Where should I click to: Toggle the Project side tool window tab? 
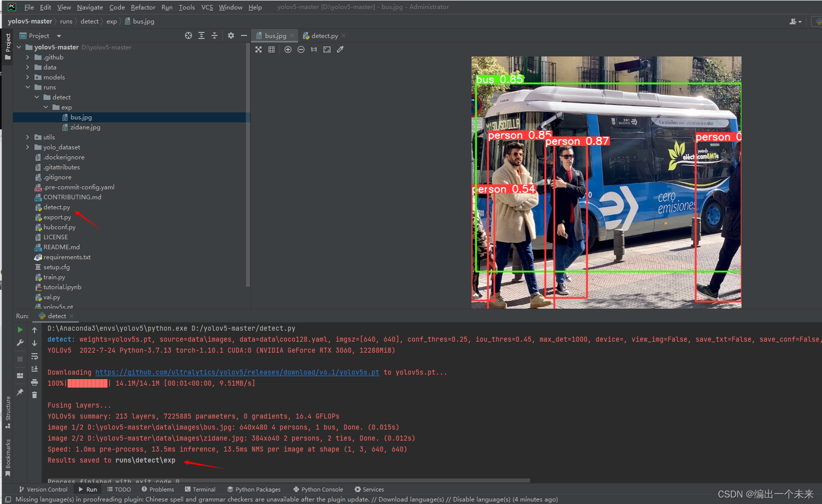[8, 46]
